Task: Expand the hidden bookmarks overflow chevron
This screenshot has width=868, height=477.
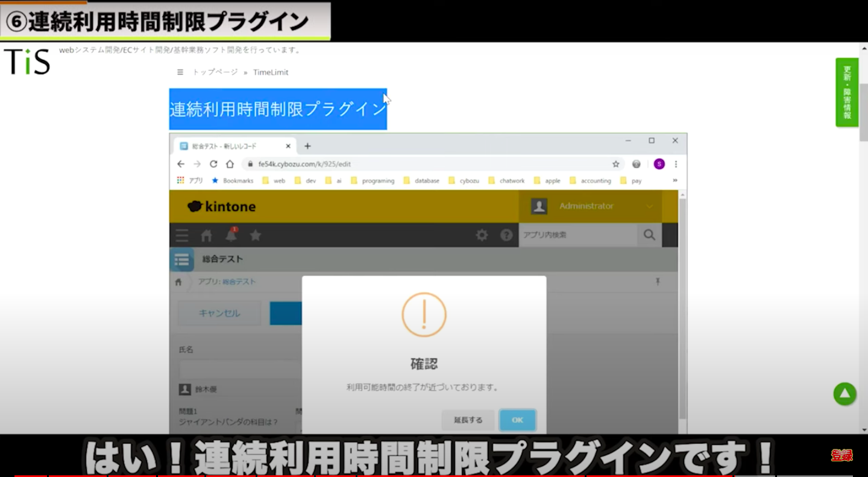Action: [x=675, y=180]
